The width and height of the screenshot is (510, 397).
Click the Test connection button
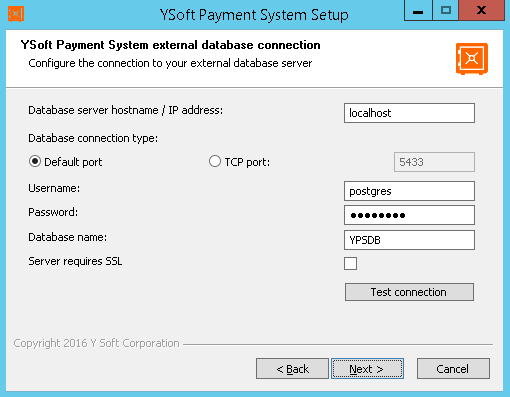coord(409,292)
